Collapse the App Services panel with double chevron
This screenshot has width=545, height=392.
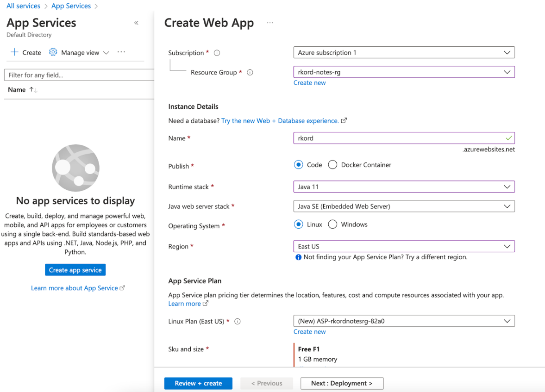pos(136,23)
